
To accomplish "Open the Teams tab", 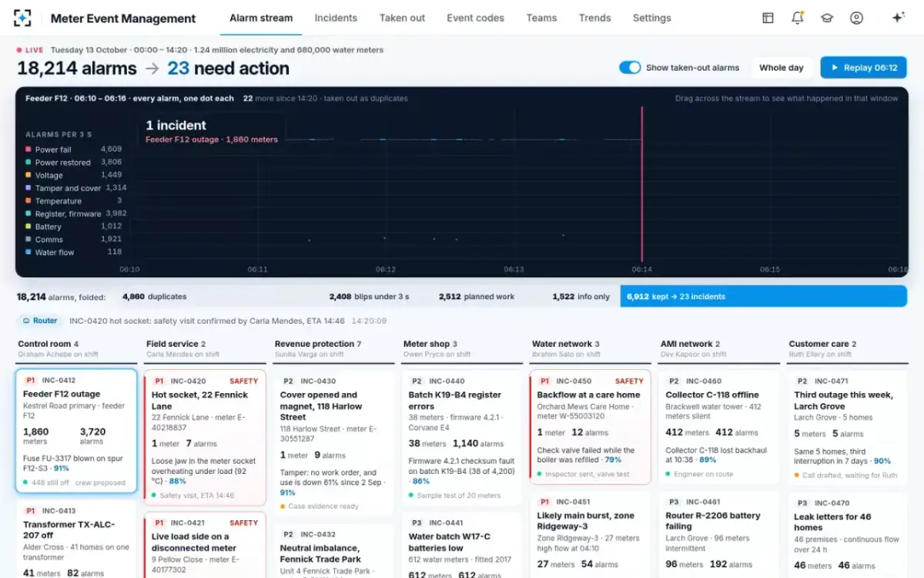I will point(541,18).
